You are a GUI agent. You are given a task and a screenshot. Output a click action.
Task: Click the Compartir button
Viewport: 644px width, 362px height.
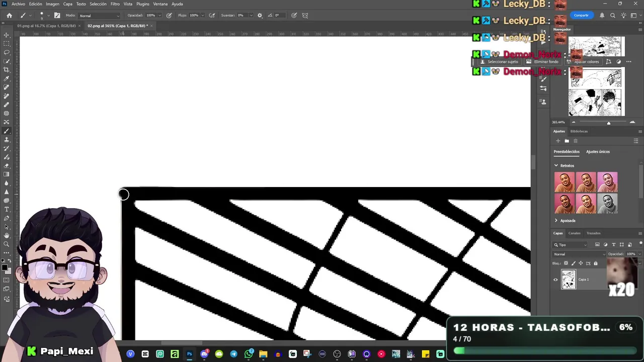581,15
